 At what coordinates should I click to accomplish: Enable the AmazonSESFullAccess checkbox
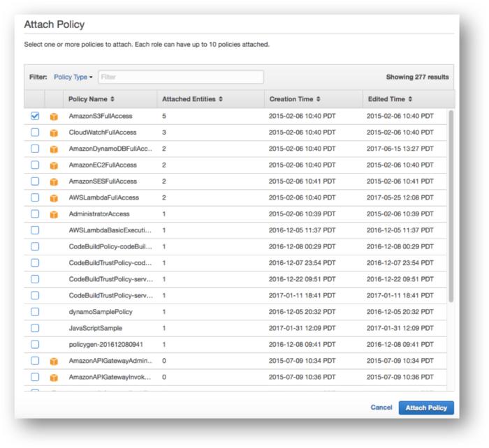pos(35,181)
